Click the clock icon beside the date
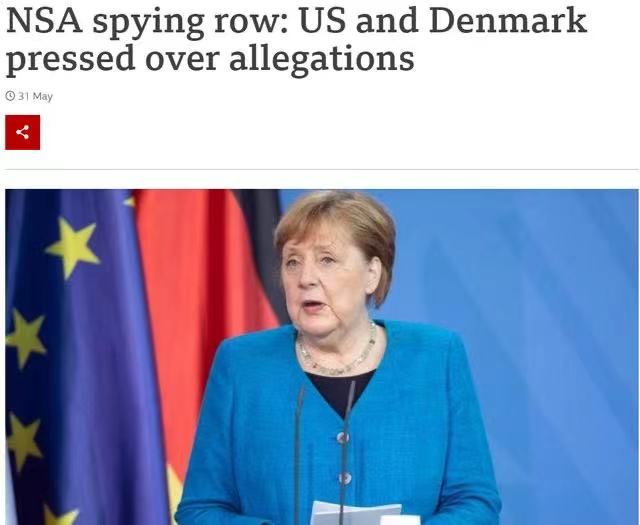 10,96
